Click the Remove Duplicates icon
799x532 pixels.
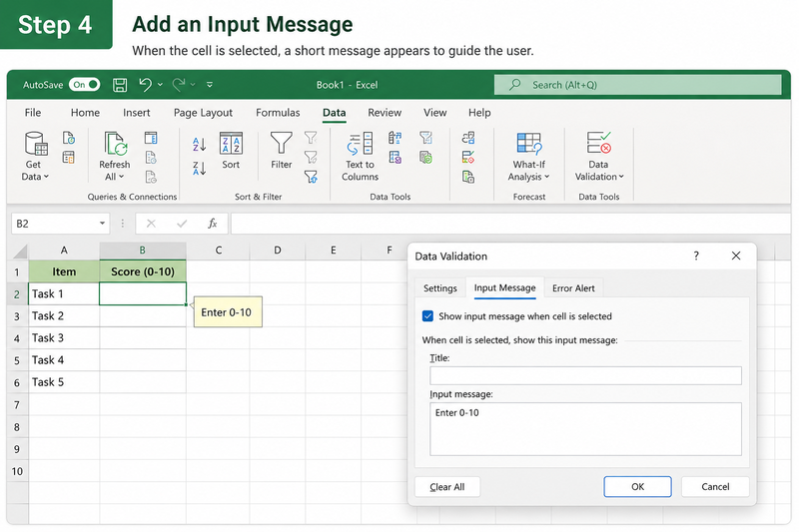pos(395,158)
